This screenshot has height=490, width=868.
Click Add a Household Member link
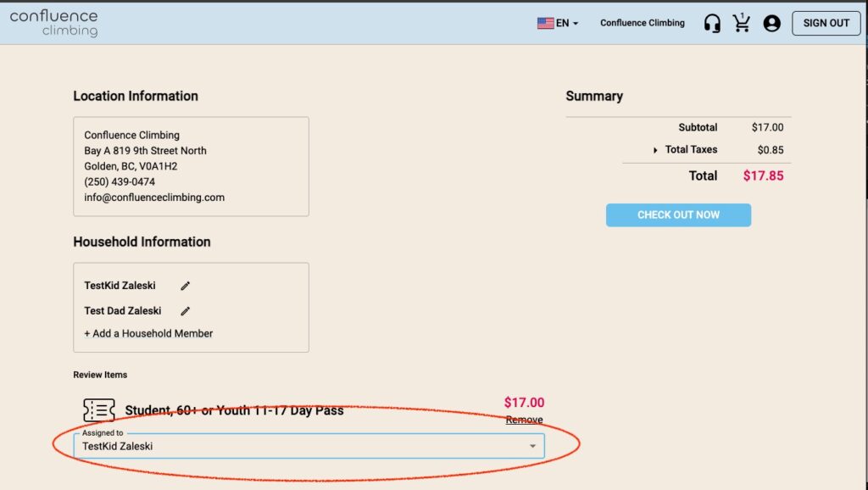[148, 333]
